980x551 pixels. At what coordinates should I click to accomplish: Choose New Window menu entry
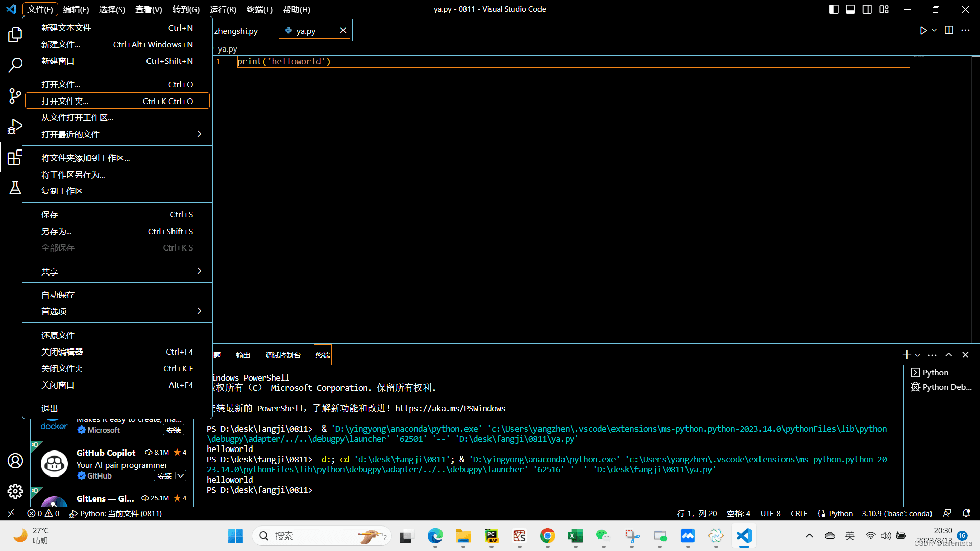117,61
